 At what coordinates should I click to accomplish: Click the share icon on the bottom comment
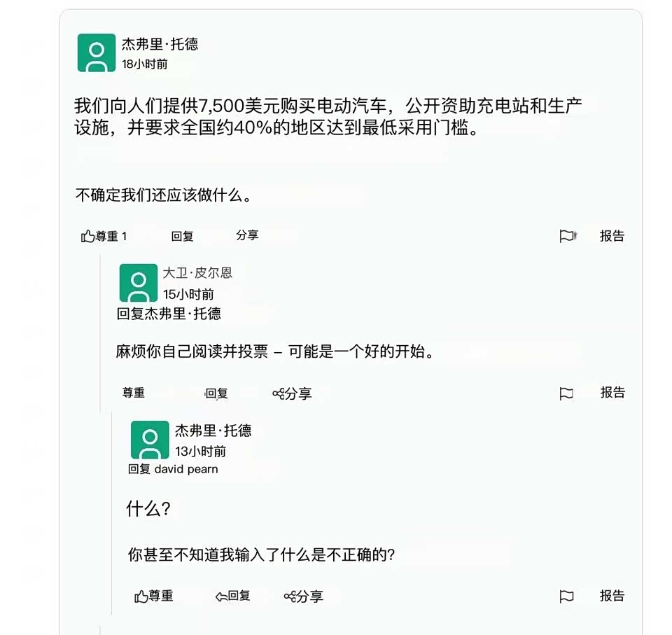pyautogui.click(x=289, y=596)
